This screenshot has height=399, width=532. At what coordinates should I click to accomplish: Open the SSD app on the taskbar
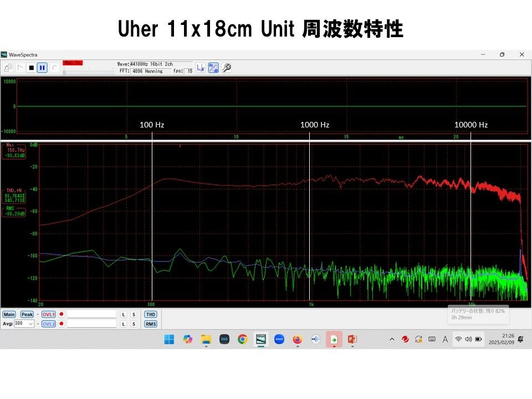point(224,339)
